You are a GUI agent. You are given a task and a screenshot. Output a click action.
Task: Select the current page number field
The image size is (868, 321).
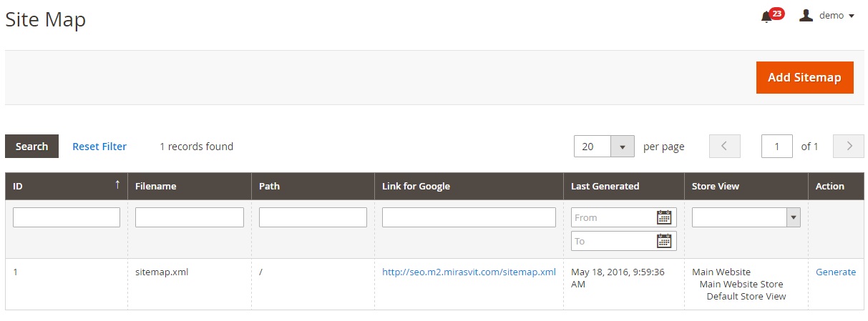pos(776,147)
